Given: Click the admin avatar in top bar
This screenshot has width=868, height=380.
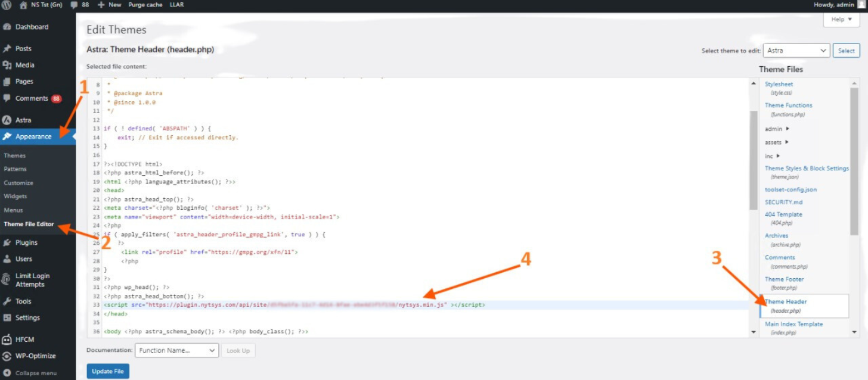Looking at the screenshot, I should tap(861, 5).
